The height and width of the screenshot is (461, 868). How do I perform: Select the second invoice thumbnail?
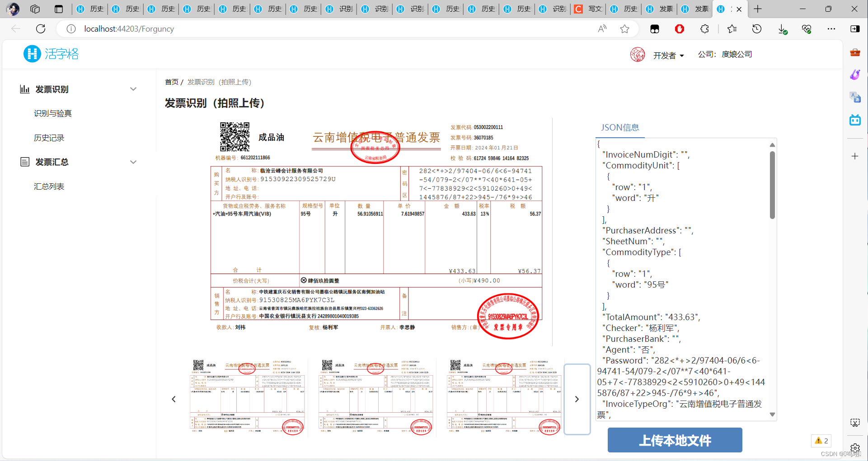(376, 398)
